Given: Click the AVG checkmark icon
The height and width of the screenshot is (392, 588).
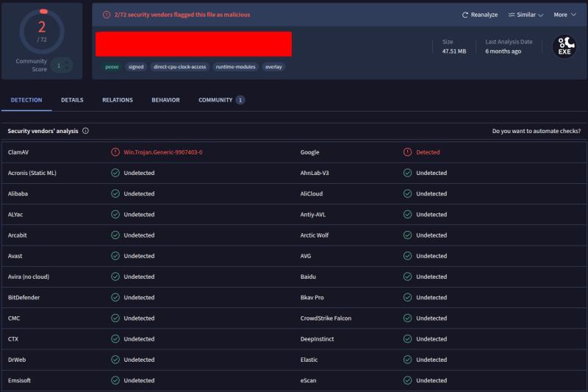Looking at the screenshot, I should click(407, 256).
